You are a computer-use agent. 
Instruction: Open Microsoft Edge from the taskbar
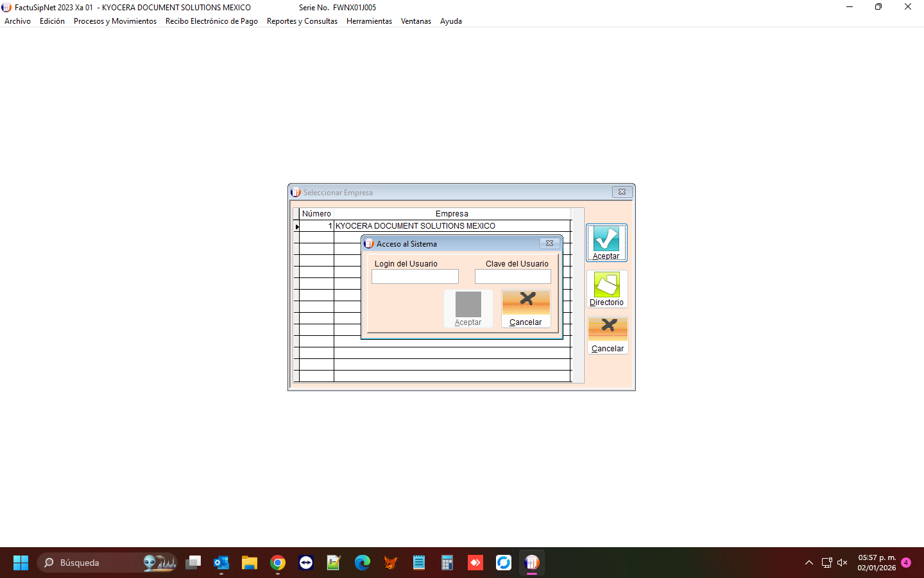(x=363, y=563)
